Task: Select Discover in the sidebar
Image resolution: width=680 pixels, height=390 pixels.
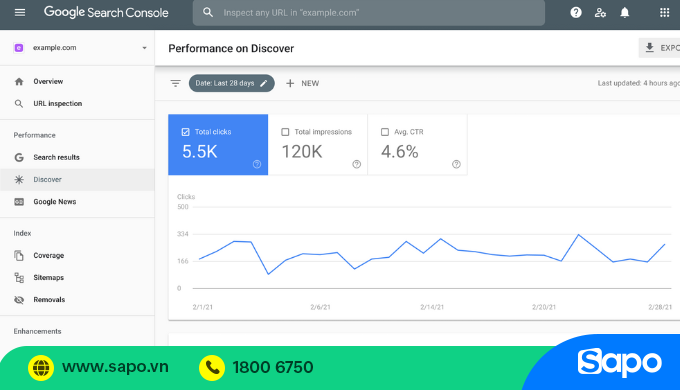Action: [x=77, y=180]
